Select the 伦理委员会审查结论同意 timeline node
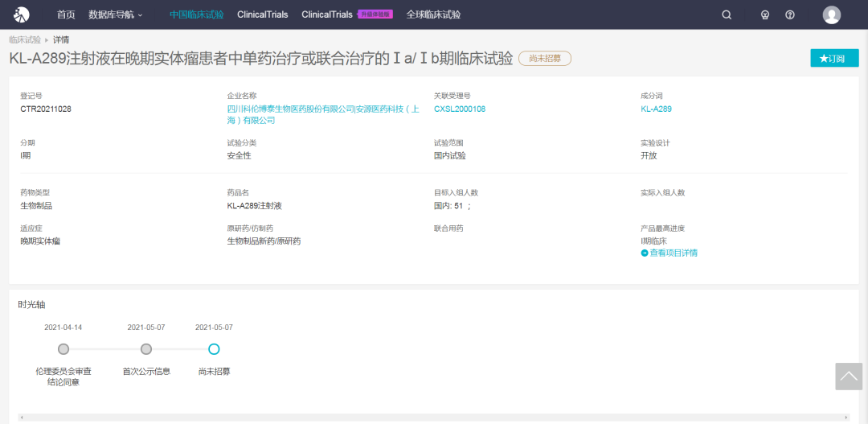 point(63,349)
